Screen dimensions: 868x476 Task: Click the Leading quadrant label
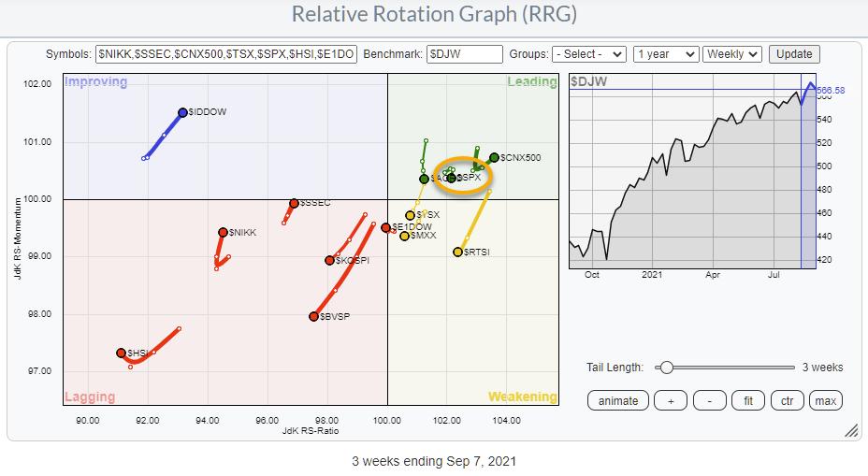(532, 82)
